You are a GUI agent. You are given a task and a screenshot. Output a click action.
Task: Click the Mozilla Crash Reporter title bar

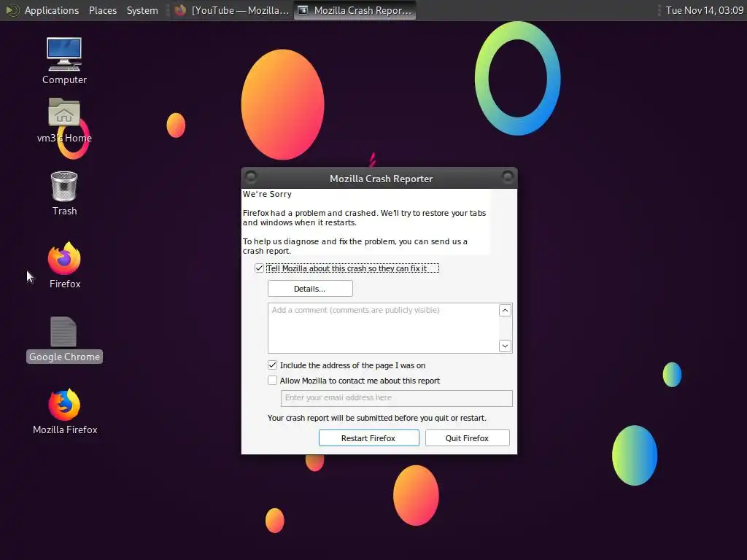(x=379, y=178)
